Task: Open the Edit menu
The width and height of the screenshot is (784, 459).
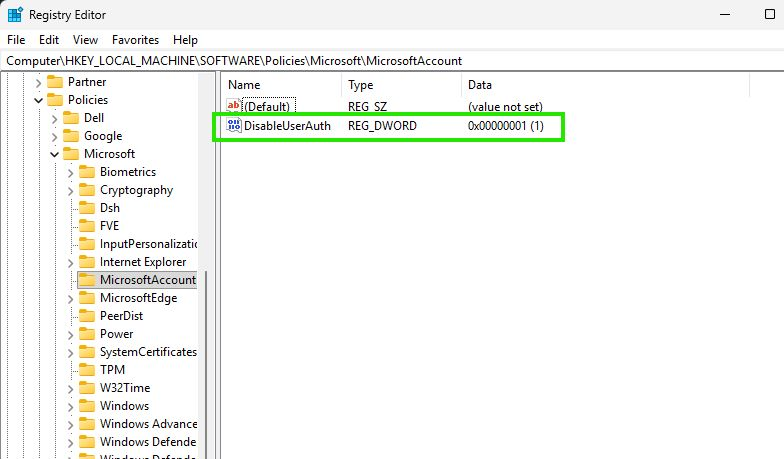Action: tap(49, 40)
